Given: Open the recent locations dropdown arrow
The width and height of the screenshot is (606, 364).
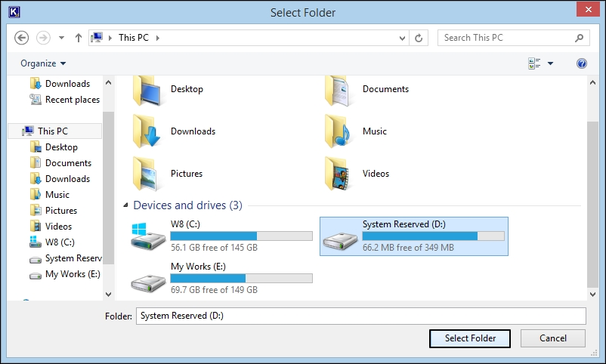Looking at the screenshot, I should tap(61, 38).
